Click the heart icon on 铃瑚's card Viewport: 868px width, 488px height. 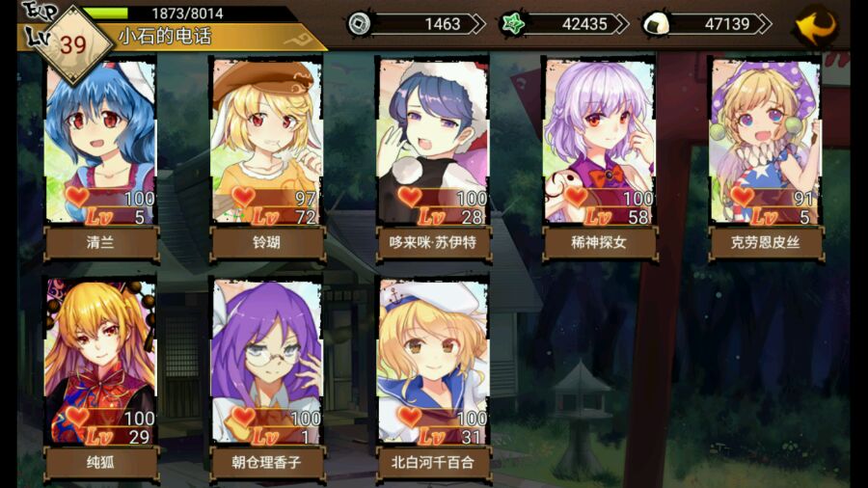pos(243,196)
